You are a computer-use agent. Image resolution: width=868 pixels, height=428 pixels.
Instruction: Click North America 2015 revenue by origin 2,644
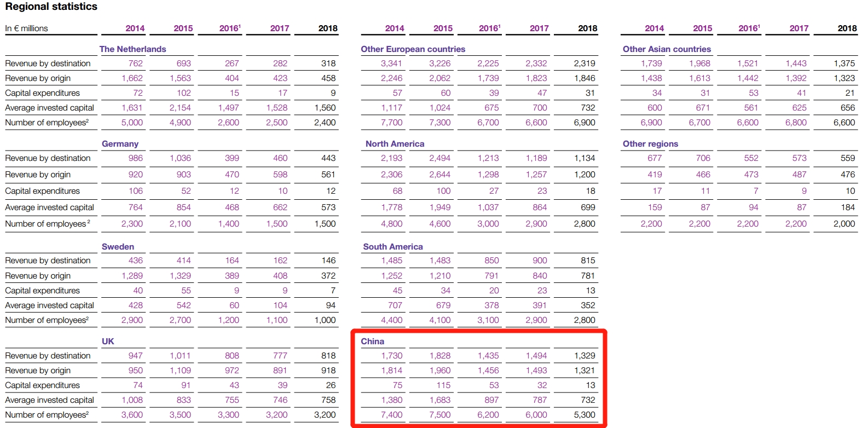pos(439,175)
